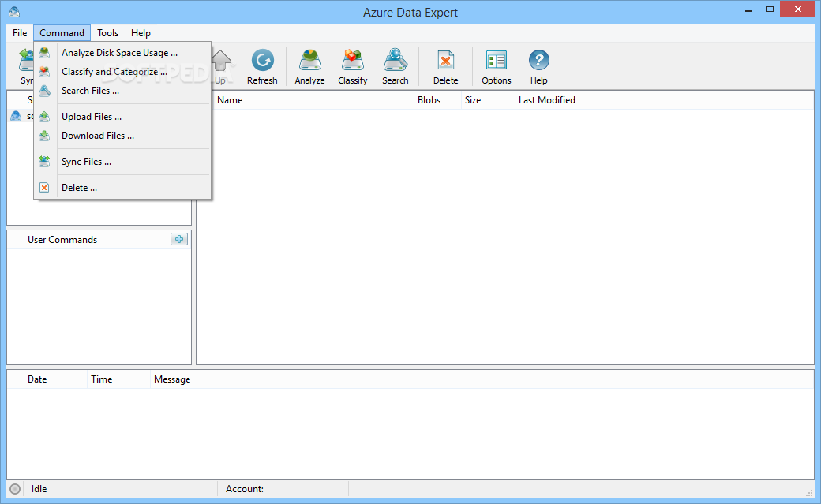
Task: Click the application icon in title bar
Action: coord(14,12)
